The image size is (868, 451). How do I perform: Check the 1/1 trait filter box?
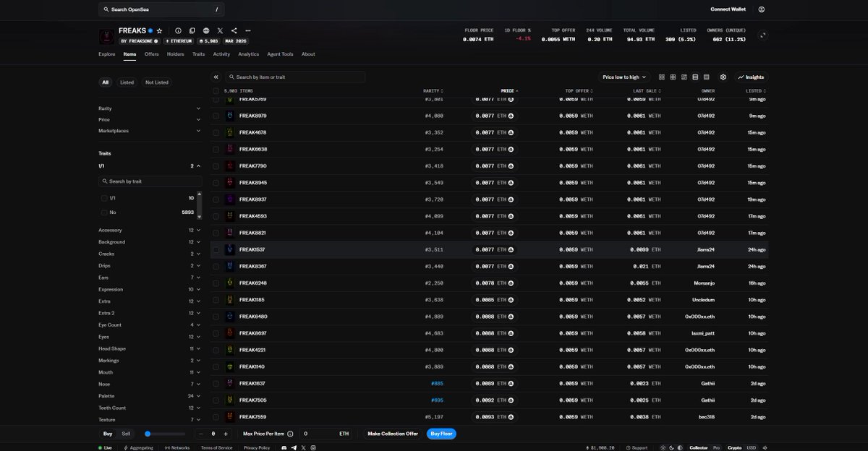coord(104,197)
